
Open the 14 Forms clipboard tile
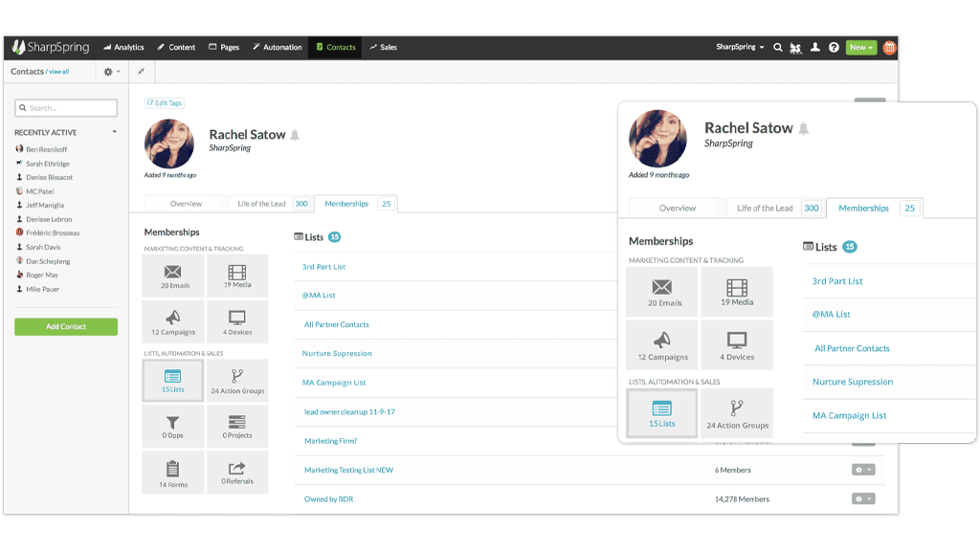coord(173,473)
